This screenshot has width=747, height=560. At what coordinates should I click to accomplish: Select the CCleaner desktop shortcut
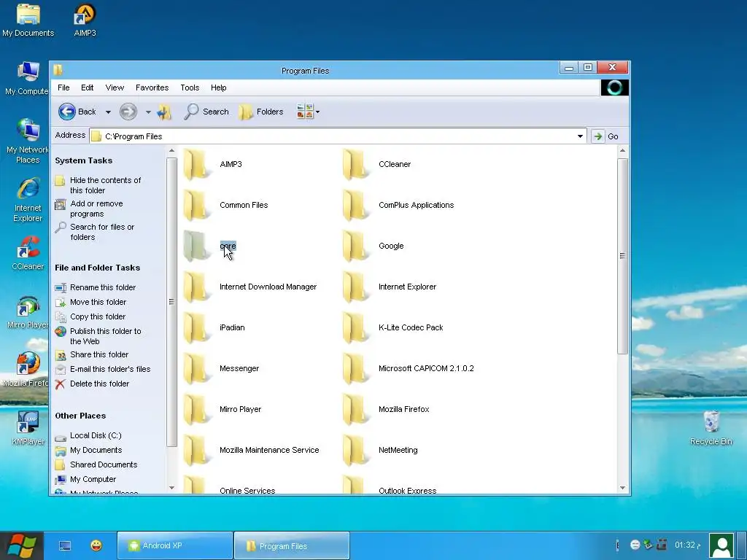28,253
